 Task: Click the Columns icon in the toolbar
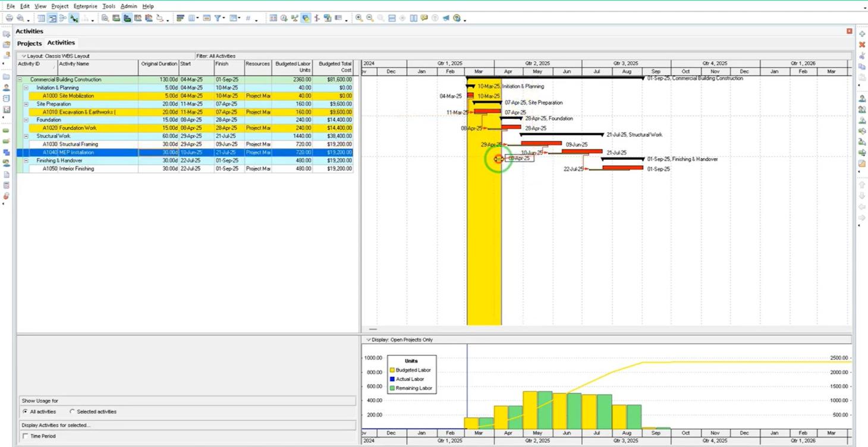191,18
